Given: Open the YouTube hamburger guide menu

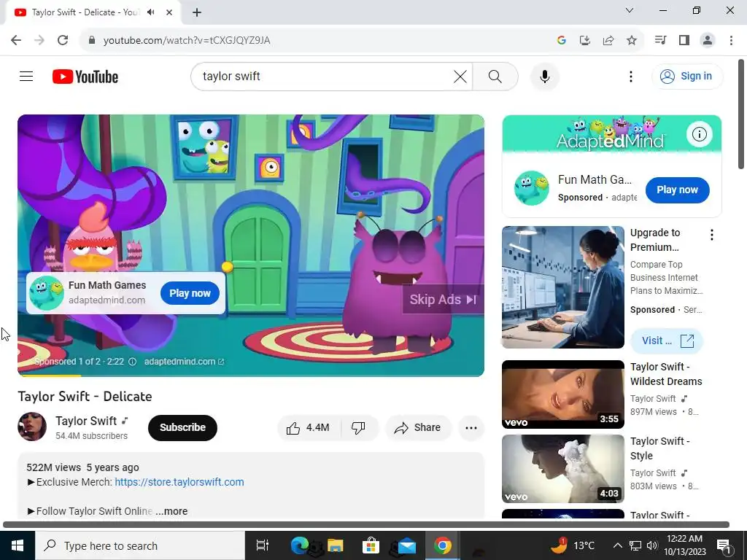Looking at the screenshot, I should [x=26, y=76].
